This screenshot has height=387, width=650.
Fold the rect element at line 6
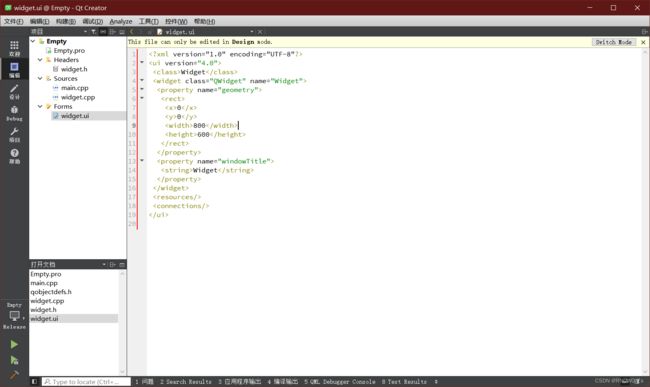point(142,98)
